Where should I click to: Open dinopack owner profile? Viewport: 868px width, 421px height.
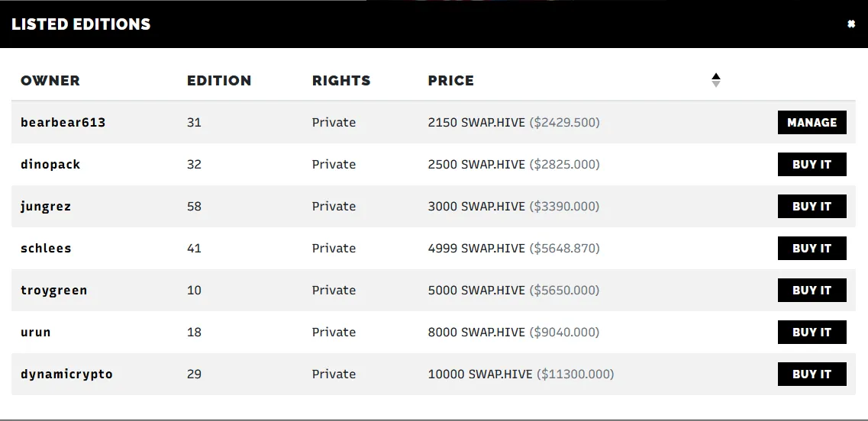(x=50, y=164)
